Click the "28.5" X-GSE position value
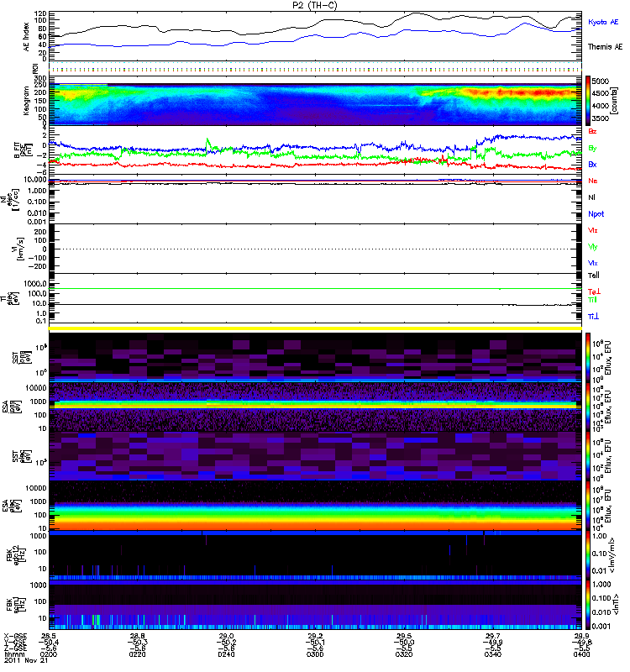The height and width of the screenshot is (672, 630). point(49,636)
